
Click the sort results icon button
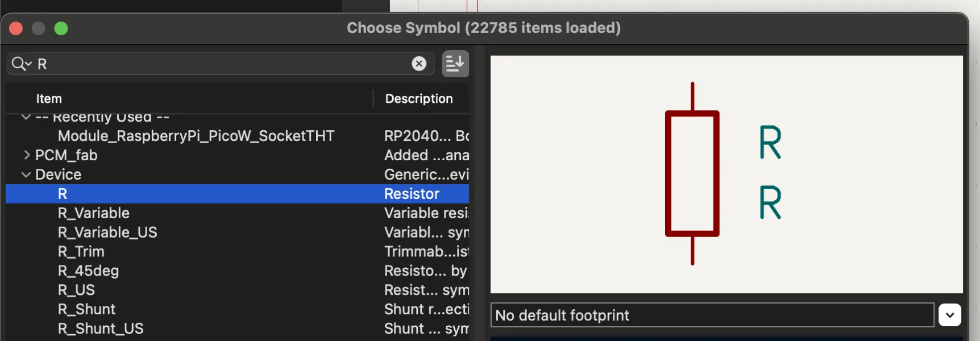(455, 64)
